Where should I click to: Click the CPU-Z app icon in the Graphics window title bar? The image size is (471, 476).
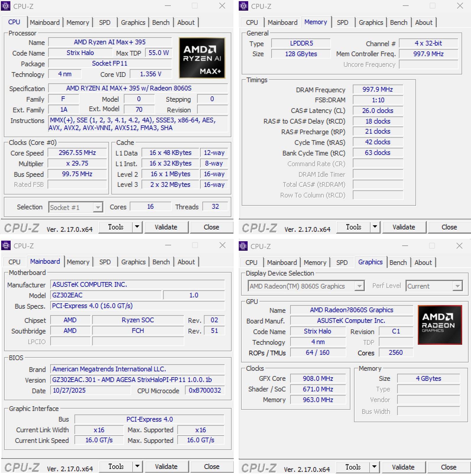[243, 246]
